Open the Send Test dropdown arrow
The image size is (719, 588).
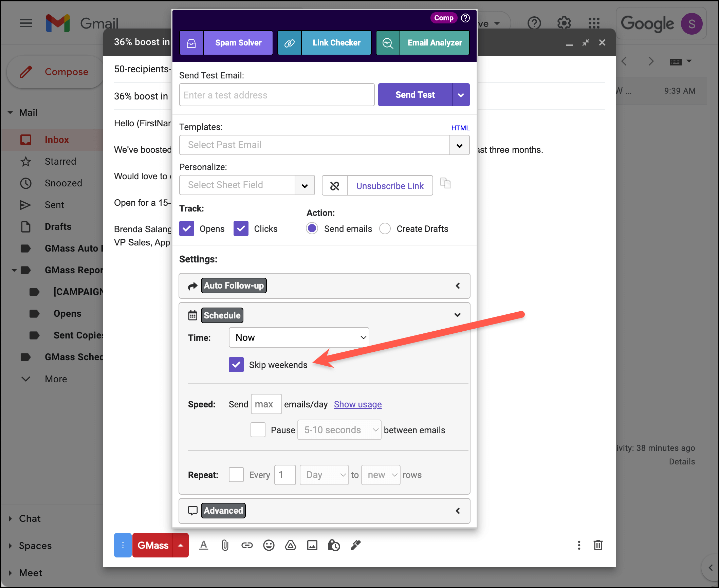[461, 95]
